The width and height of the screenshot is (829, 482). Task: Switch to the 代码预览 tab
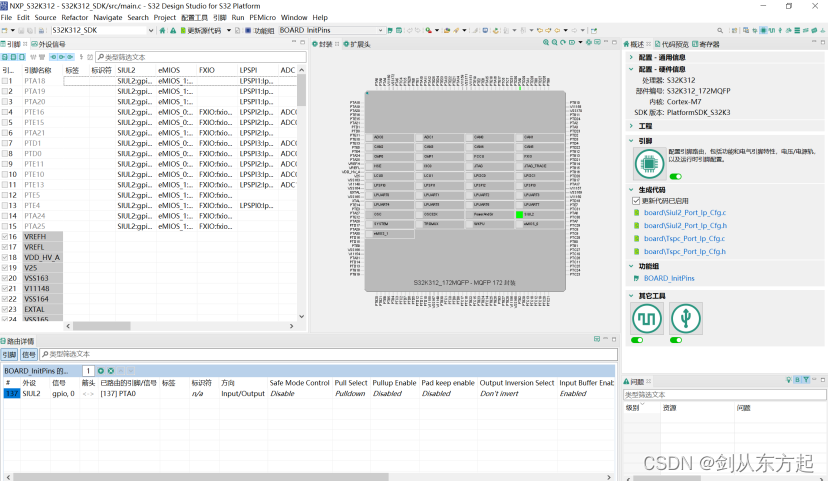coord(672,44)
